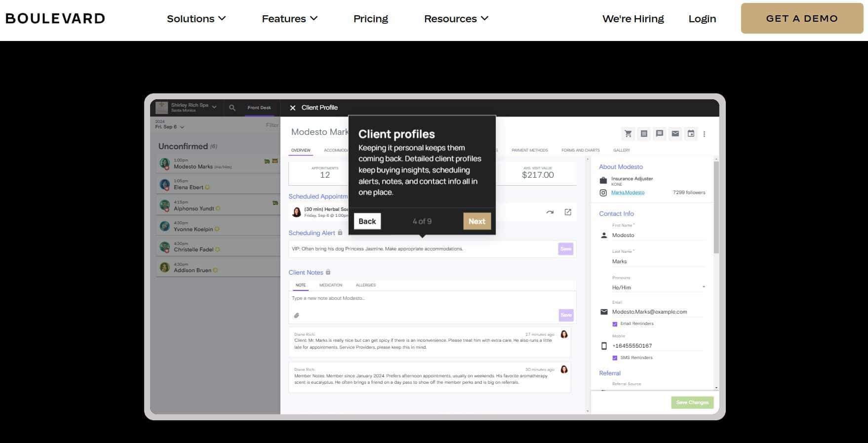Click the GET A DEMO button
Viewport: 868px width, 443px height.
801,19
